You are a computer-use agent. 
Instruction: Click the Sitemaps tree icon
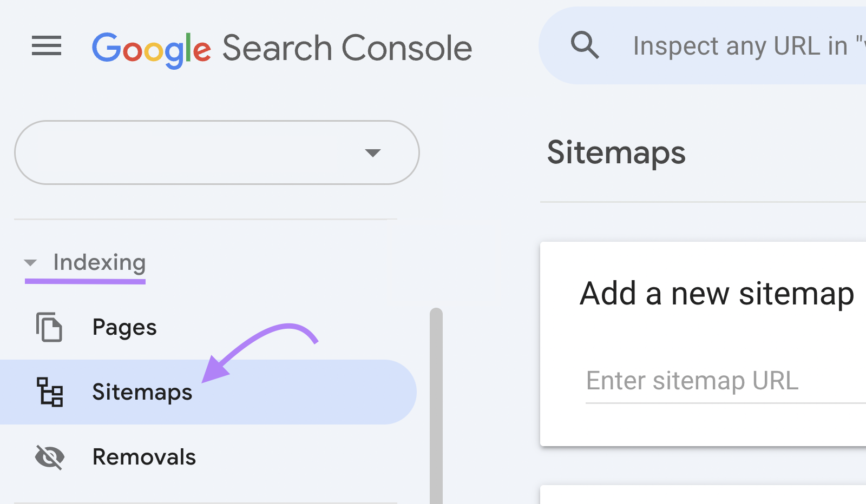50,393
